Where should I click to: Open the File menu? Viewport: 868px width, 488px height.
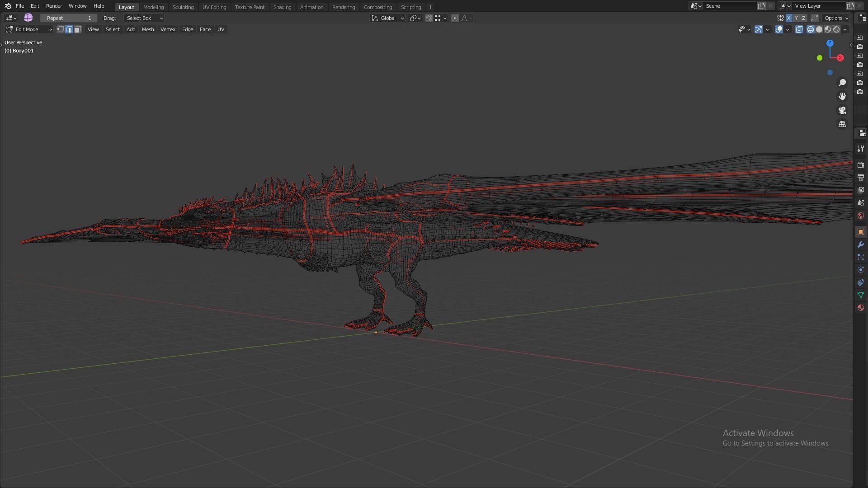pos(20,6)
